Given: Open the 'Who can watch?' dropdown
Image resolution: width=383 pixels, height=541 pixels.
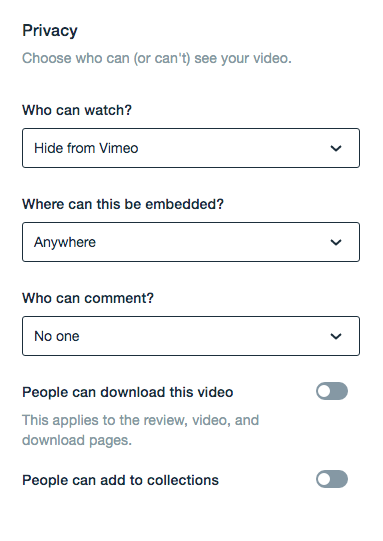Looking at the screenshot, I should [191, 148].
